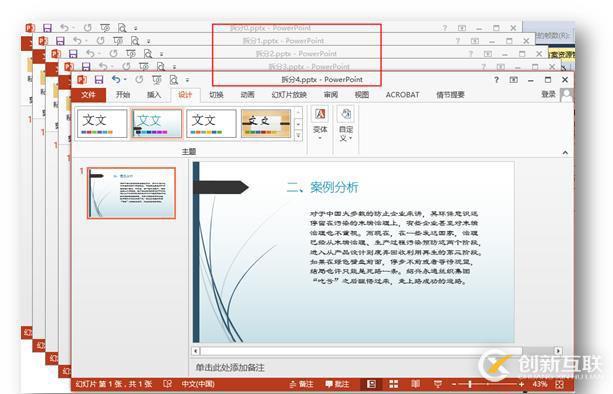Switch to Reading view icon
This screenshot has height=394, width=613.
pyautogui.click(x=416, y=384)
